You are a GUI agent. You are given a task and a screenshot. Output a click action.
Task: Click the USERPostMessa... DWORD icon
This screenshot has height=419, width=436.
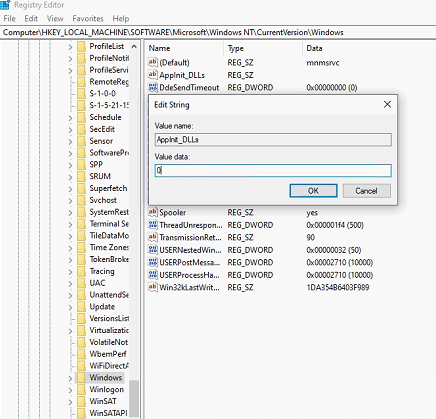tap(153, 262)
